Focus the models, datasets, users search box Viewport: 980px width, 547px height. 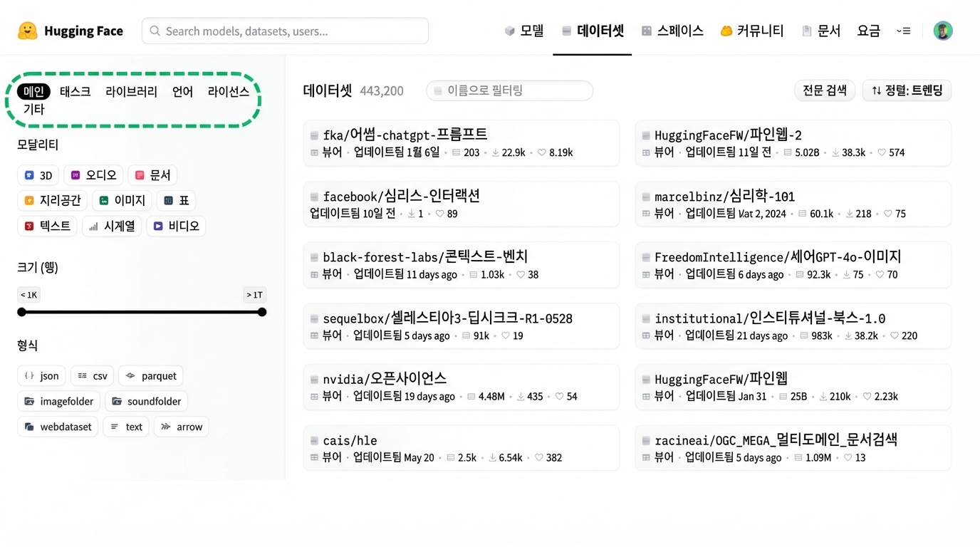point(285,31)
